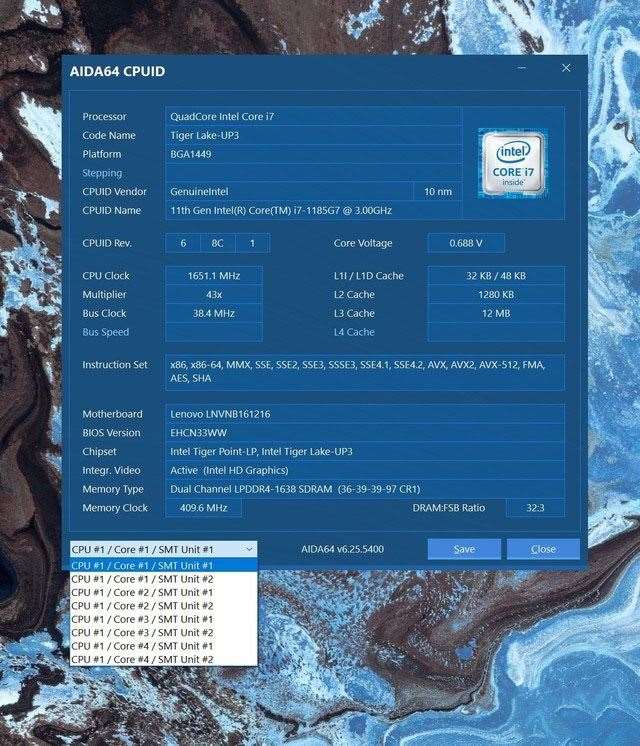Click the Core Voltage label
This screenshot has width=640, height=746.
[x=363, y=243]
